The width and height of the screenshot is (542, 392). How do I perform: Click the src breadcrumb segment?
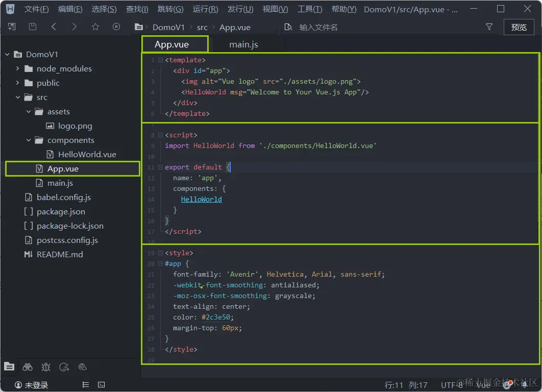pos(202,28)
